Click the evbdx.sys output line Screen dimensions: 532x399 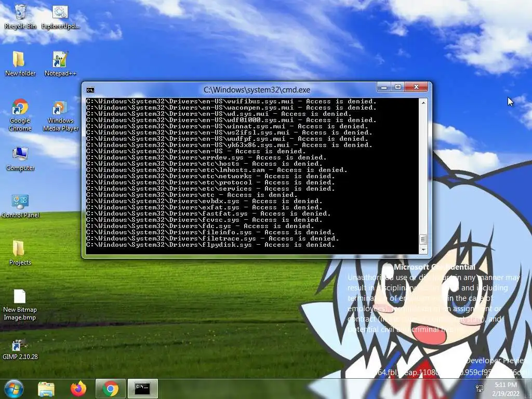[204, 201]
